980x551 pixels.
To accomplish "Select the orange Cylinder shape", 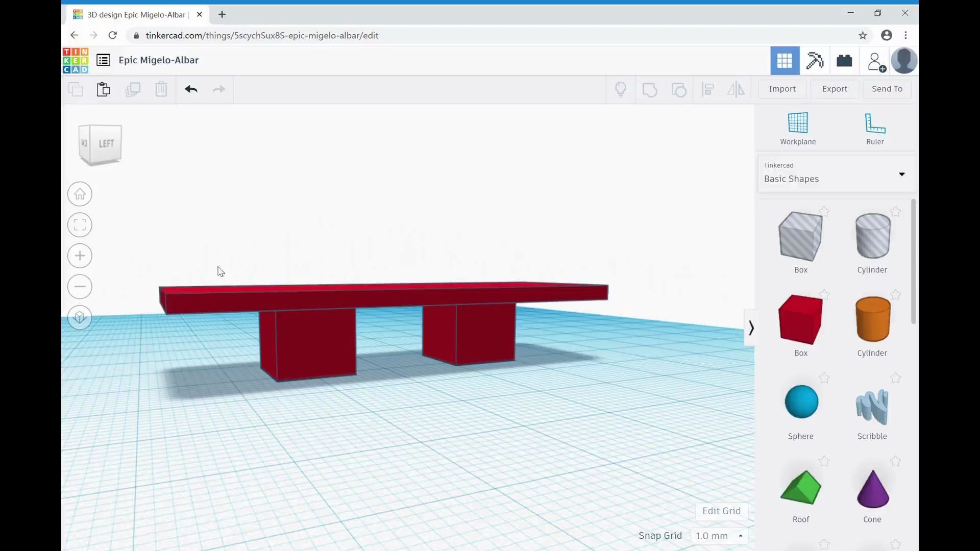I will (x=873, y=319).
